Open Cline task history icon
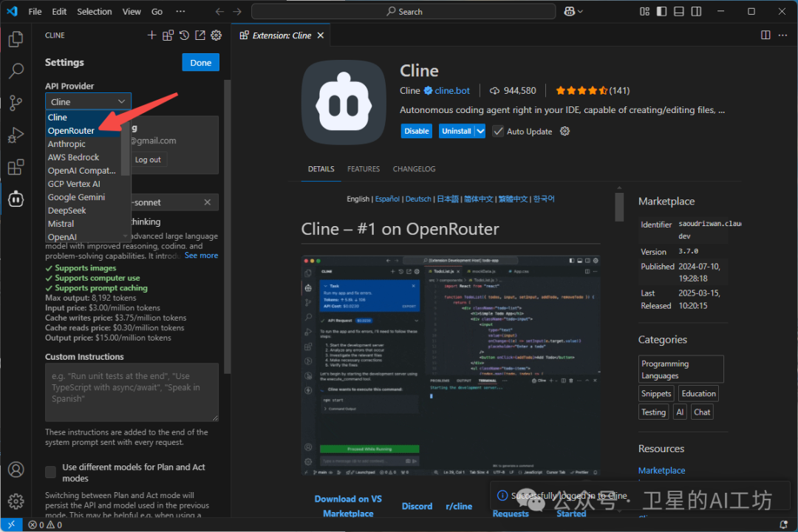798x532 pixels. click(184, 35)
